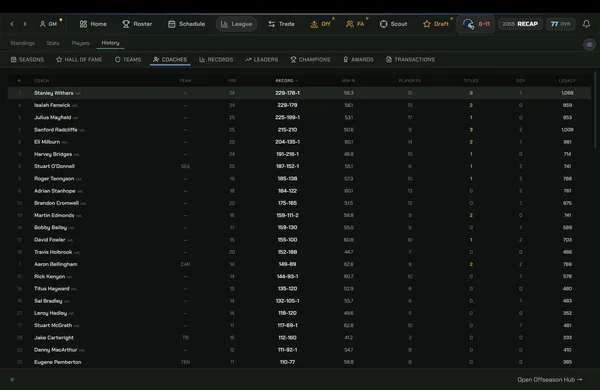The height and width of the screenshot is (390, 600).
Task: Open the Hall of Fame tab
Action: click(79, 60)
